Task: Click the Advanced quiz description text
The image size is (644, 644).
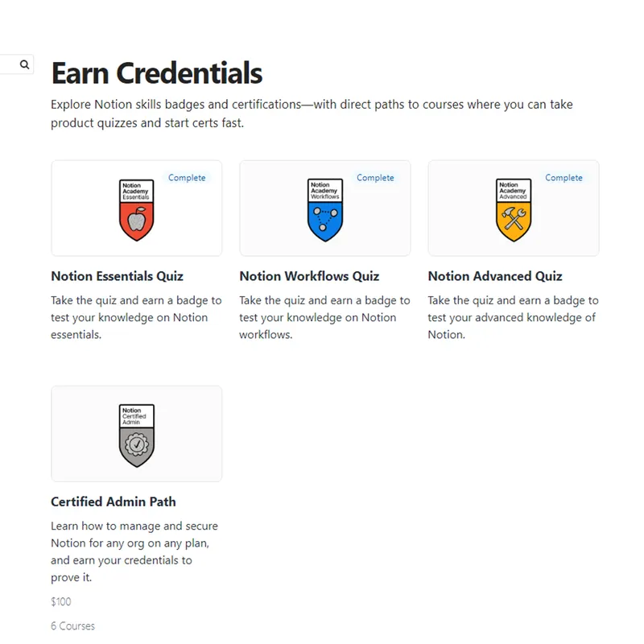Action: click(x=513, y=317)
